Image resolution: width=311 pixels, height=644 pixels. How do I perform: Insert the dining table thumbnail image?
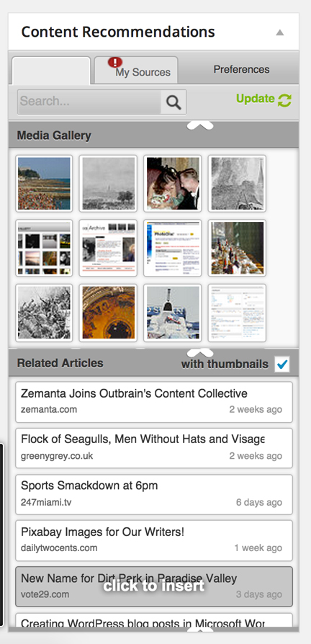237,248
